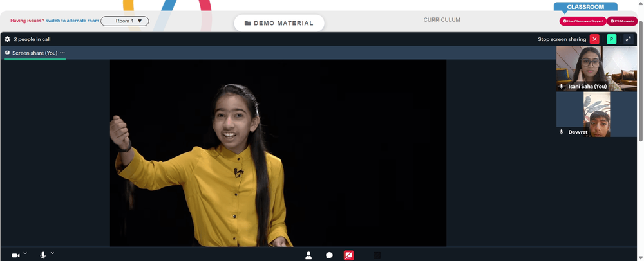Click the green P badge icon

[x=612, y=39]
